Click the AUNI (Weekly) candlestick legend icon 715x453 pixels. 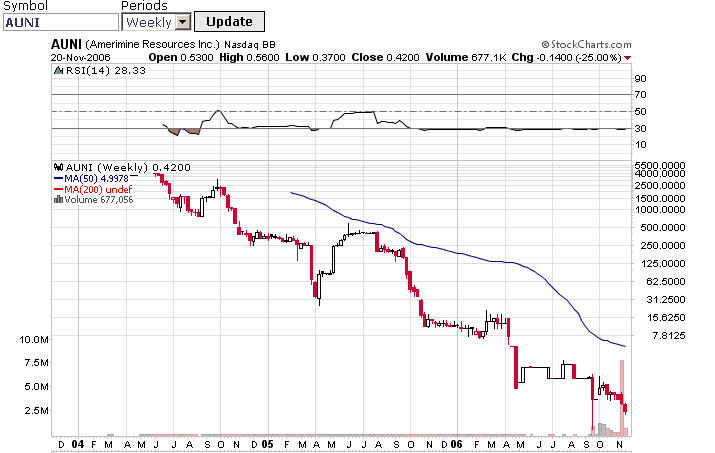pos(58,167)
